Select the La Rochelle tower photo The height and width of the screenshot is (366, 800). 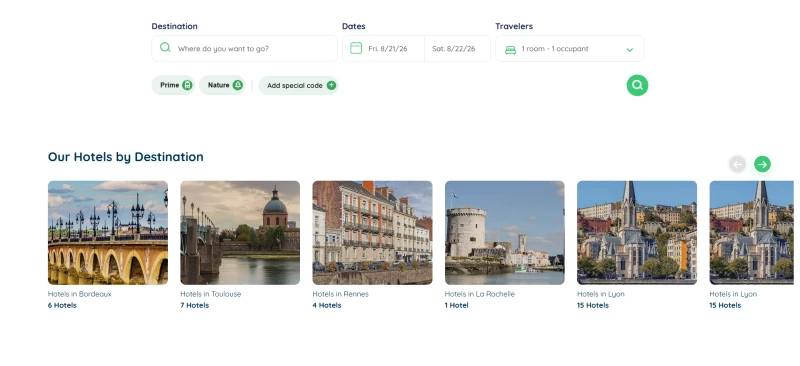point(505,233)
